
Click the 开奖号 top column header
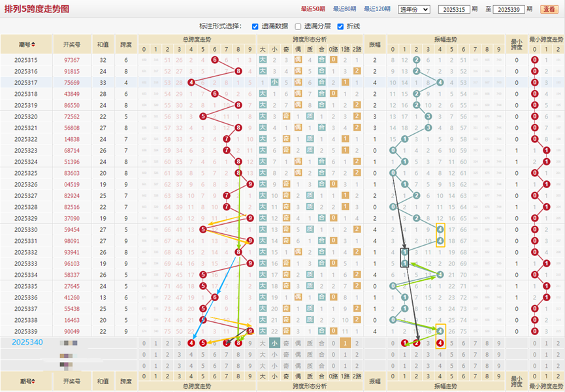click(71, 44)
